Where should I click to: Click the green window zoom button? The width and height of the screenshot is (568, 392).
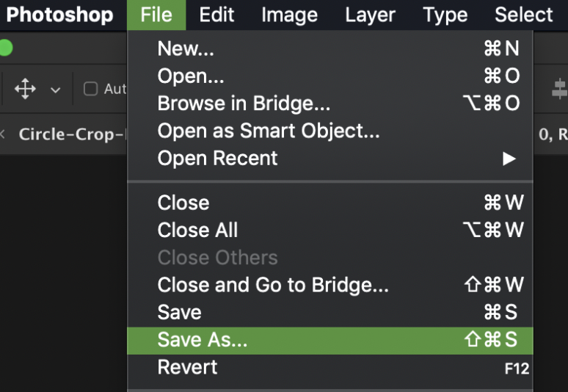pyautogui.click(x=5, y=49)
